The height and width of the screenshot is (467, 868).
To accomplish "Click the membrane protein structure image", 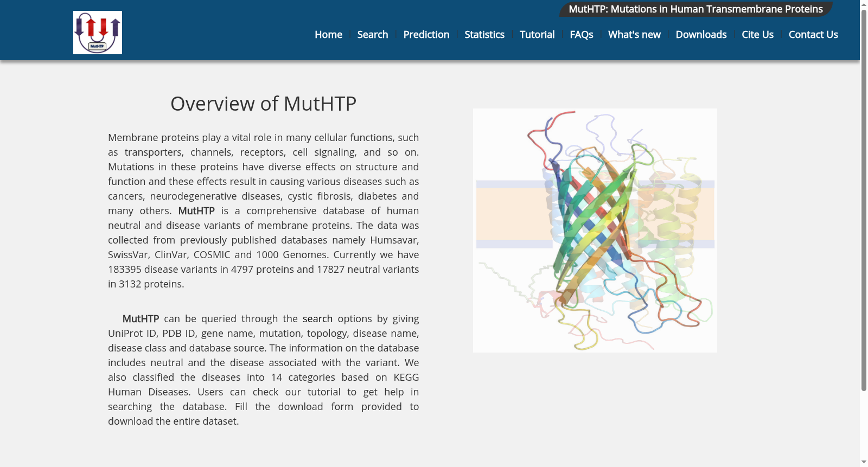I will (x=595, y=231).
